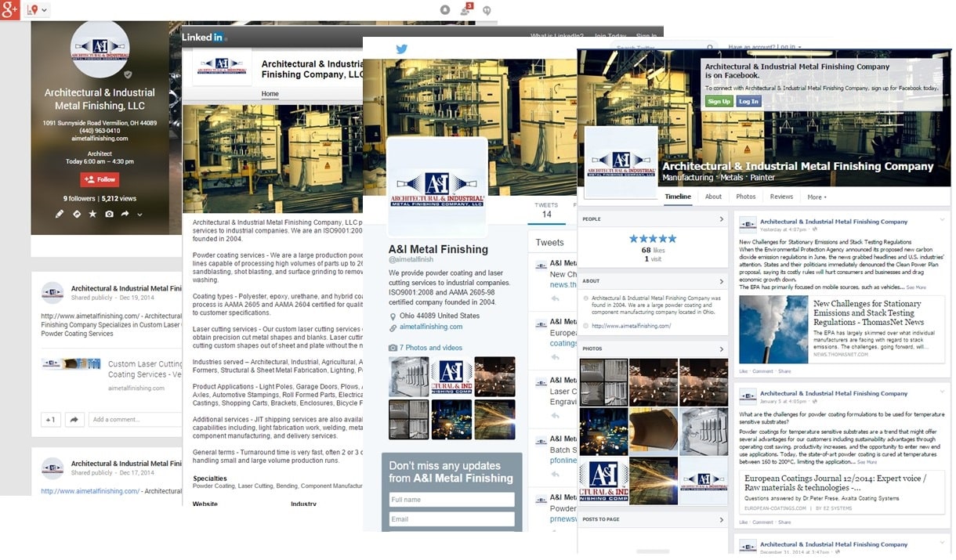Click the location pin icon beside Ohio 44089
956x560 pixels.
point(393,316)
